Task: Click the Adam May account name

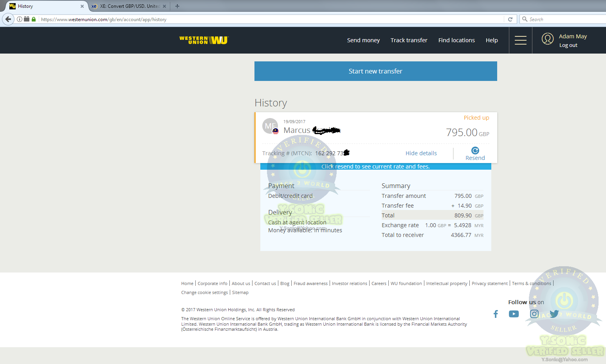Action: point(573,36)
